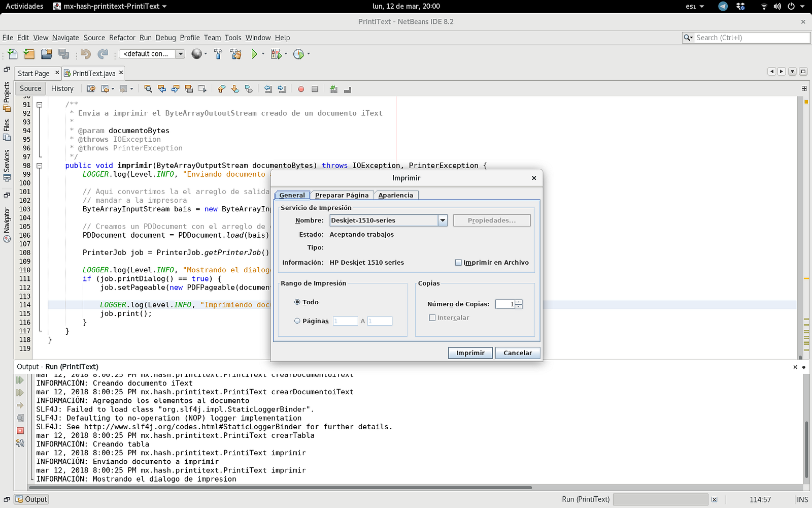812x508 pixels.
Task: Select the Todo print range option
Action: (297, 302)
